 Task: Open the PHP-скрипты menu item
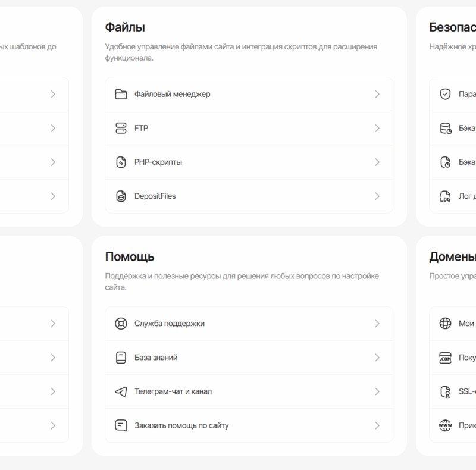point(158,162)
